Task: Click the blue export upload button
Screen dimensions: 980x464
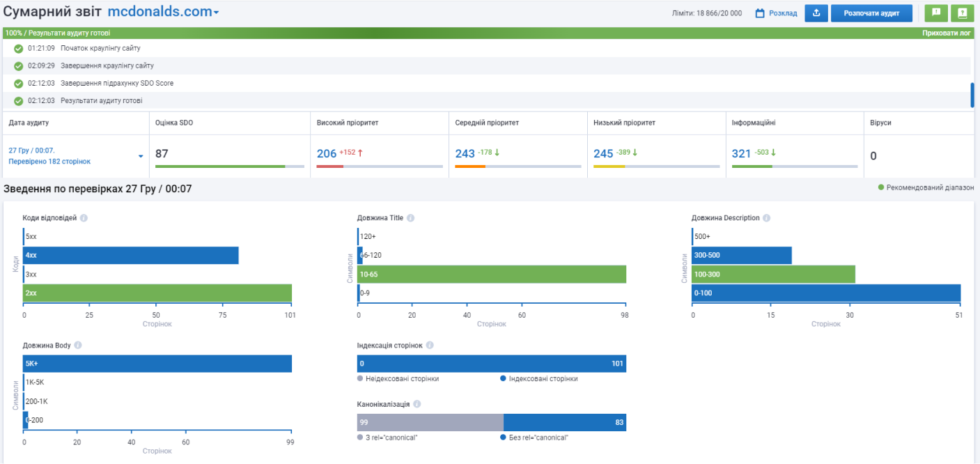Action: click(816, 13)
